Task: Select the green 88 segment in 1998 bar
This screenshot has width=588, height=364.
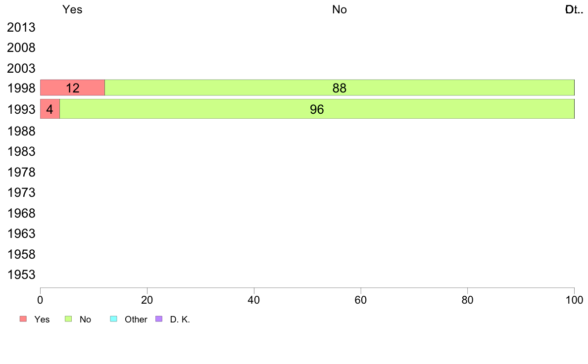Action: (340, 88)
